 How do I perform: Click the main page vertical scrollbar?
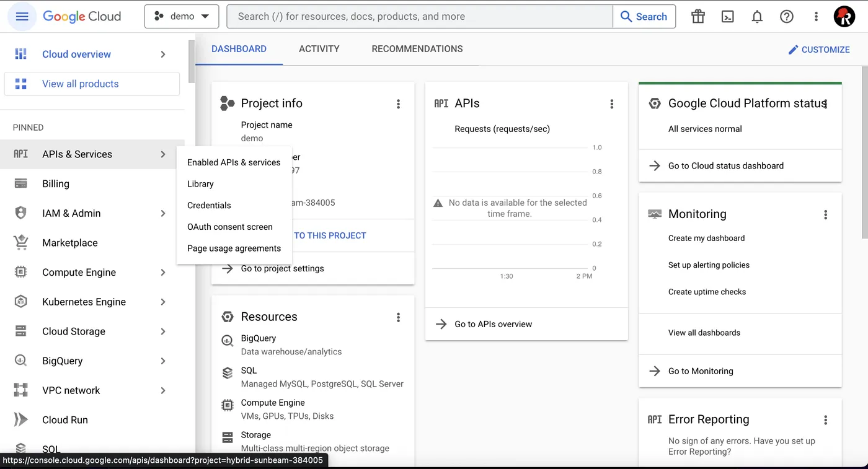pyautogui.click(x=864, y=152)
